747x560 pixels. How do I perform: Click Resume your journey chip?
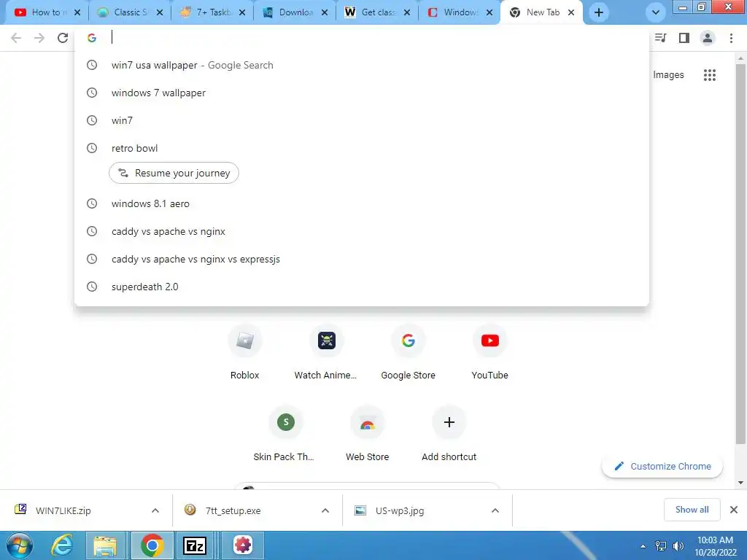(174, 174)
